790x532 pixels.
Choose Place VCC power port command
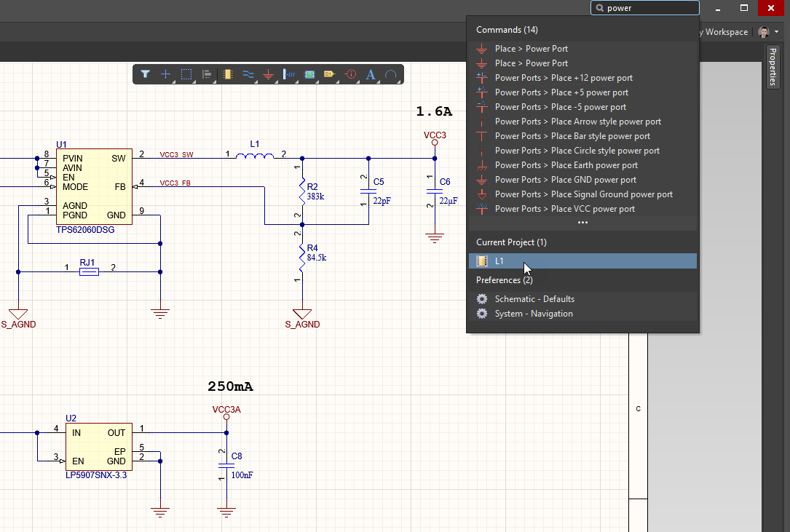(x=564, y=209)
